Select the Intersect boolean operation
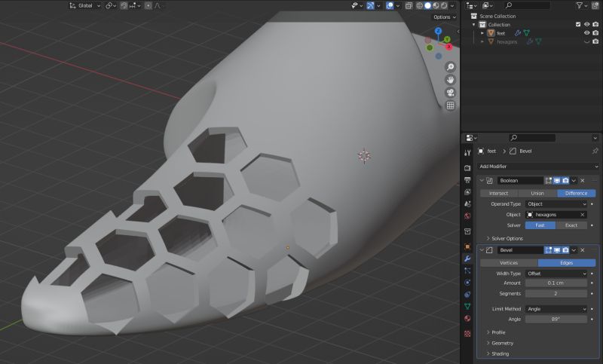Viewport: 603px width, 364px height. click(499, 194)
